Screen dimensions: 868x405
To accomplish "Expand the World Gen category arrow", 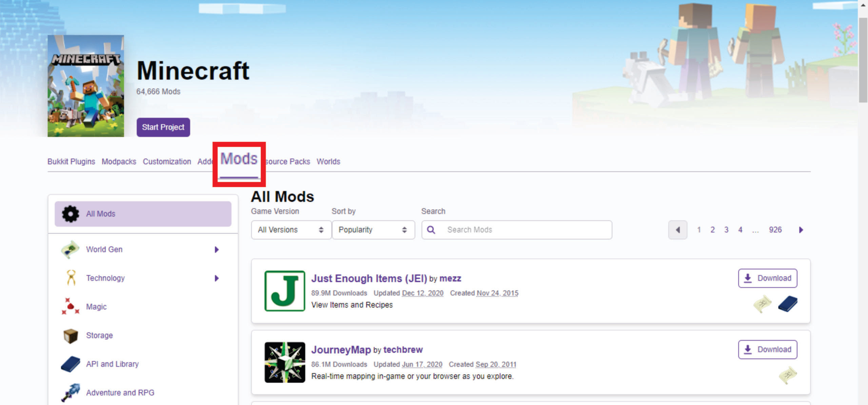I will point(217,250).
